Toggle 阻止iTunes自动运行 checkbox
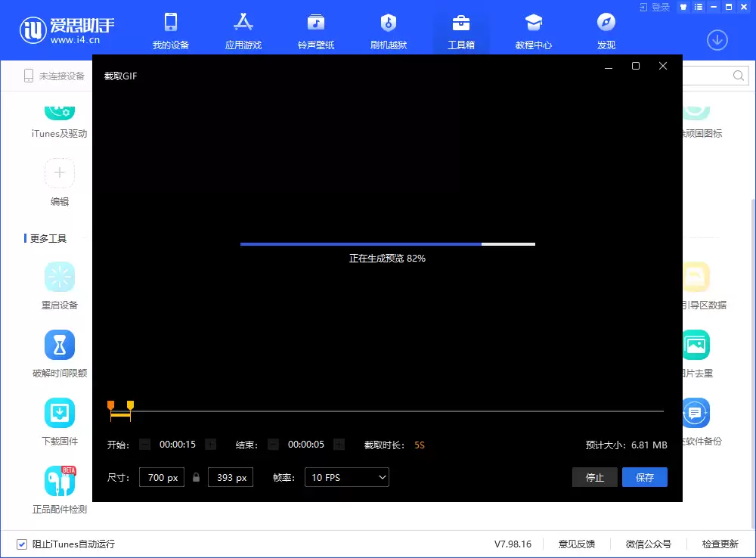 [22, 544]
